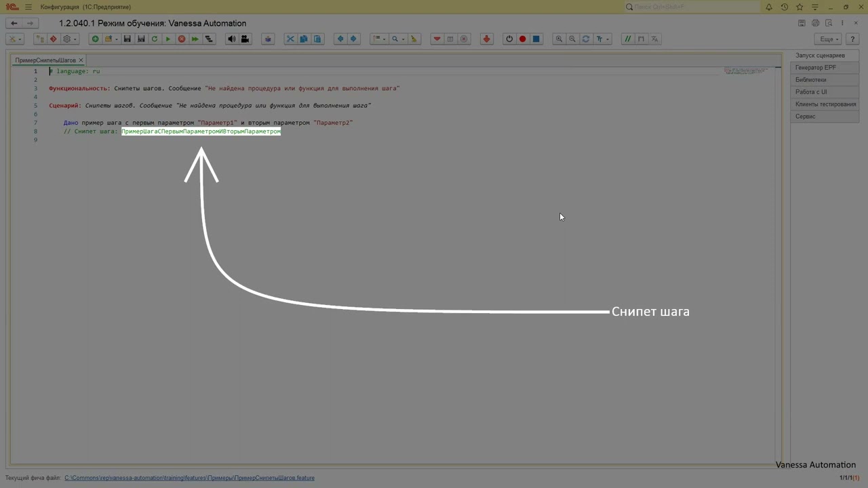Click the power button icon

[509, 39]
